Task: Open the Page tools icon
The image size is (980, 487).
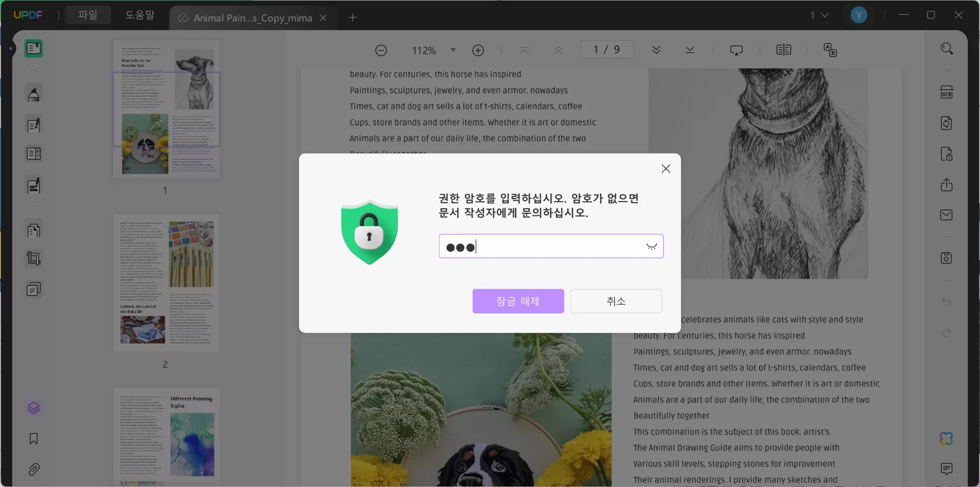Action: click(x=34, y=230)
